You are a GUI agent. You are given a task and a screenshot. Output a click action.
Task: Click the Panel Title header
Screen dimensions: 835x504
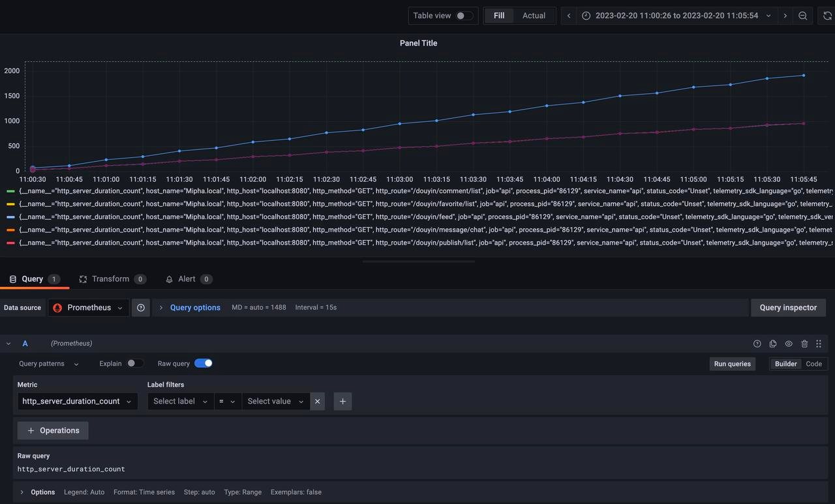point(418,43)
